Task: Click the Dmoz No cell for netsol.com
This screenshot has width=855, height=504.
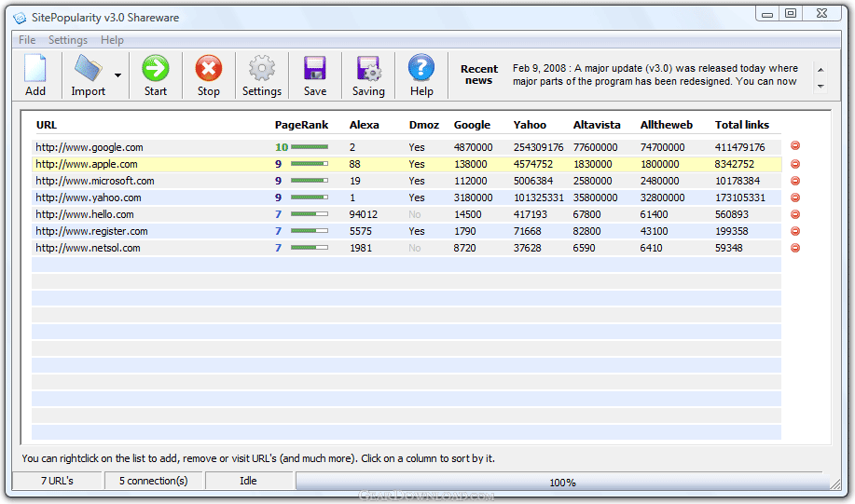Action: [414, 248]
